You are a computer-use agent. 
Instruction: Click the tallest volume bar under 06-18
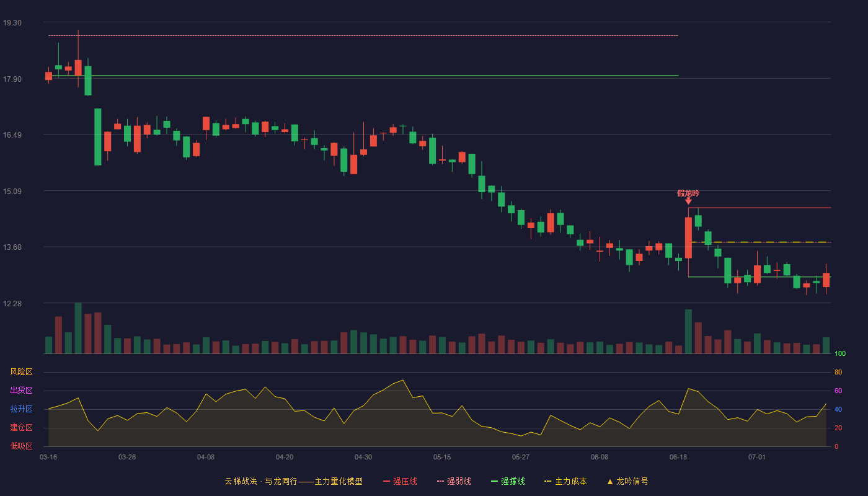[688, 331]
